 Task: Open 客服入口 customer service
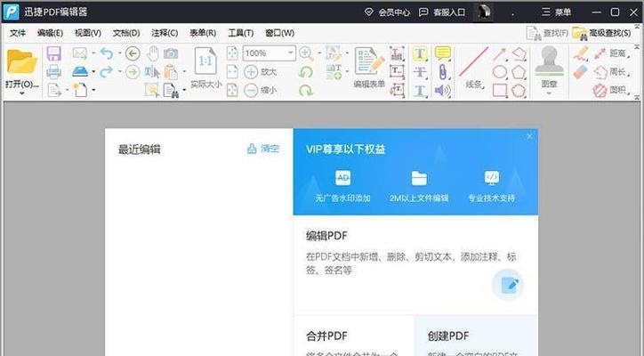(x=442, y=12)
